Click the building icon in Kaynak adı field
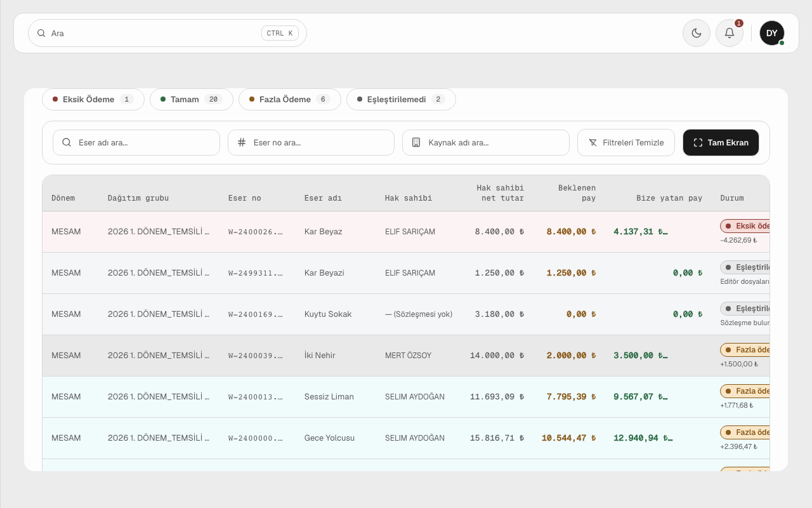The image size is (812, 508). tap(416, 142)
